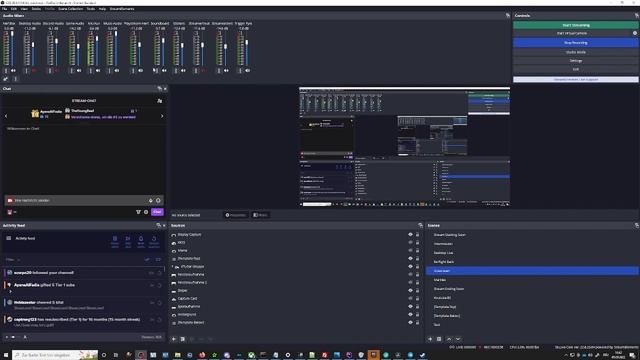Screen dimensions: 640x360
Task: Toggle visibility of Display Capture source
Action: tap(410, 235)
